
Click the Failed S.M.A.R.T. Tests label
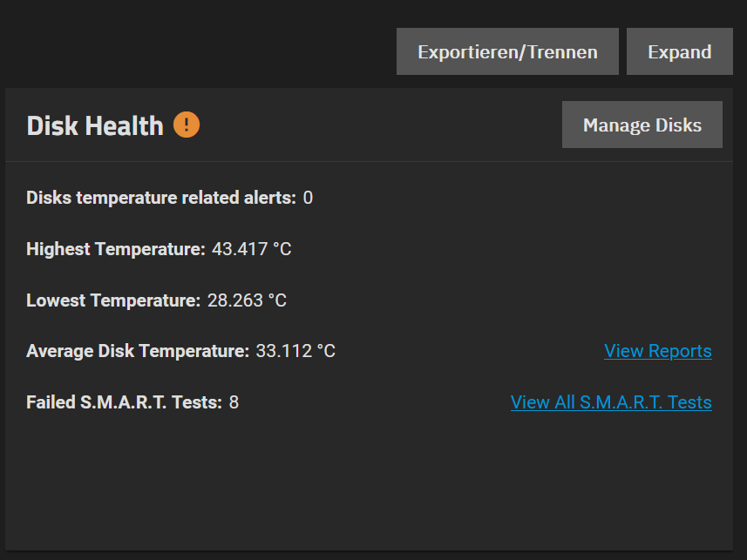click(x=124, y=402)
